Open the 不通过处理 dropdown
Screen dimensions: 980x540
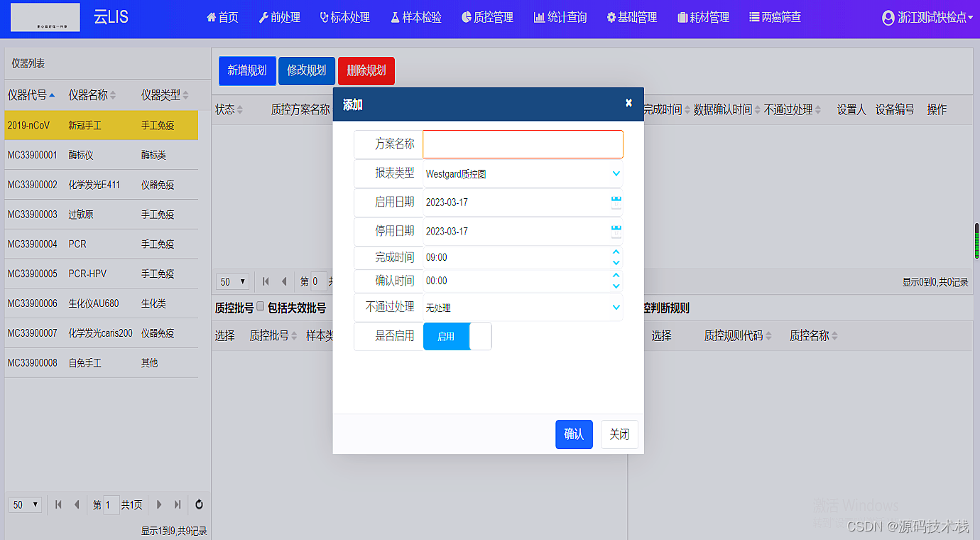[615, 308]
